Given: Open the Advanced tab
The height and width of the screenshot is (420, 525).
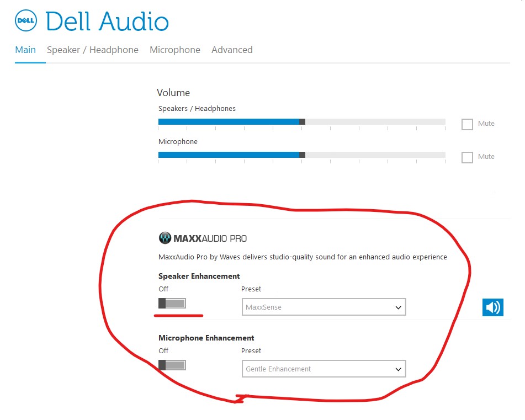Looking at the screenshot, I should coord(232,50).
